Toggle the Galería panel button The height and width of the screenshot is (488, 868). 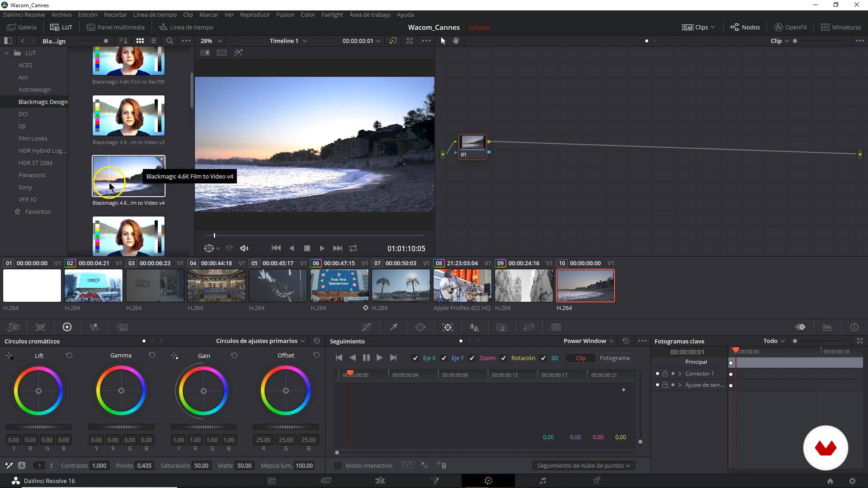click(x=22, y=27)
